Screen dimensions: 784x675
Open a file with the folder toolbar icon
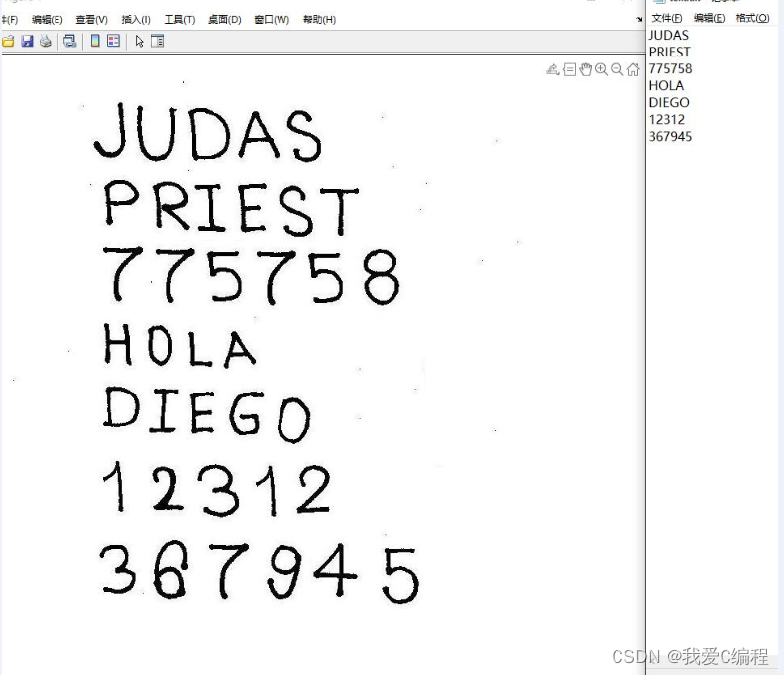pyautogui.click(x=8, y=41)
